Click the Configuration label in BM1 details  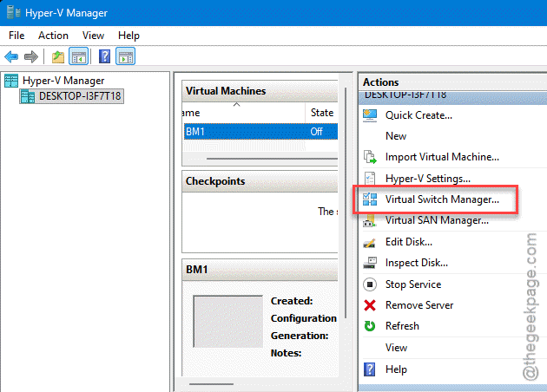[x=304, y=318]
